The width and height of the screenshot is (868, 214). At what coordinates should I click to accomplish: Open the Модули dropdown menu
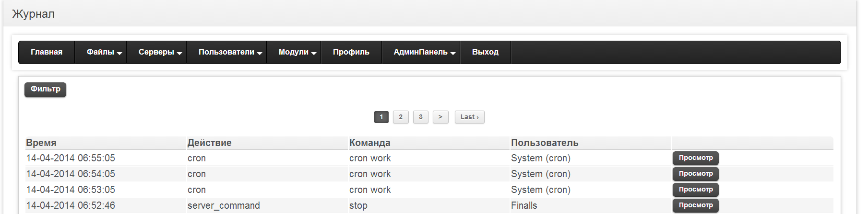[297, 52]
